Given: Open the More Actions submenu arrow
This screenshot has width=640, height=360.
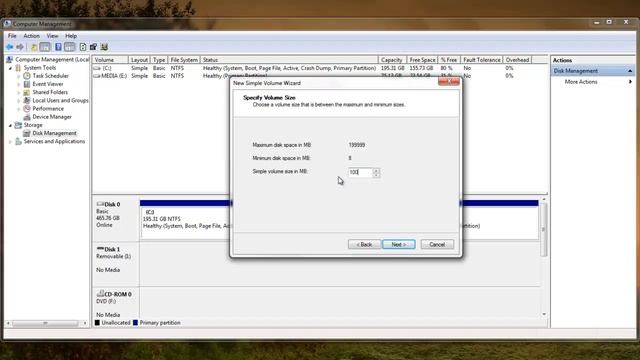Looking at the screenshot, I should pos(630,82).
